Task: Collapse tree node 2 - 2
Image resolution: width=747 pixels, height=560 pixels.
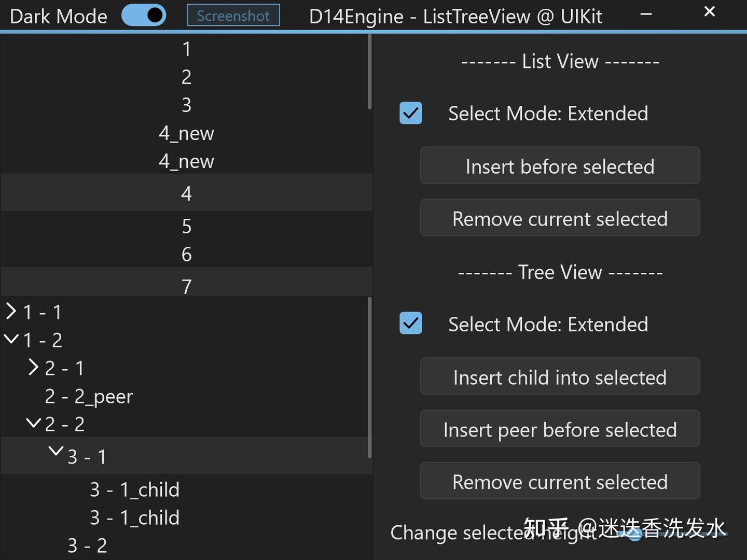Action: coord(33,423)
